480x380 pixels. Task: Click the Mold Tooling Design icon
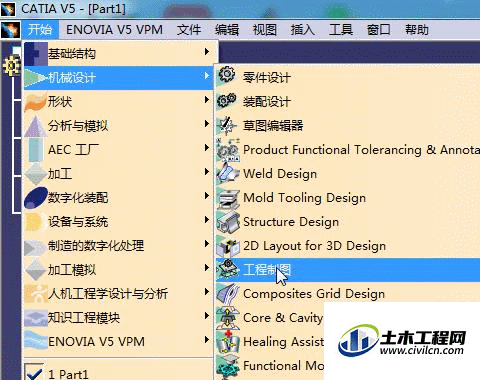[228, 198]
